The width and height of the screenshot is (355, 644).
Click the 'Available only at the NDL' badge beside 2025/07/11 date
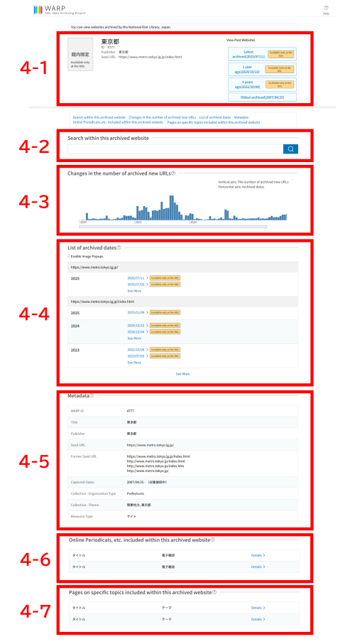click(x=165, y=278)
